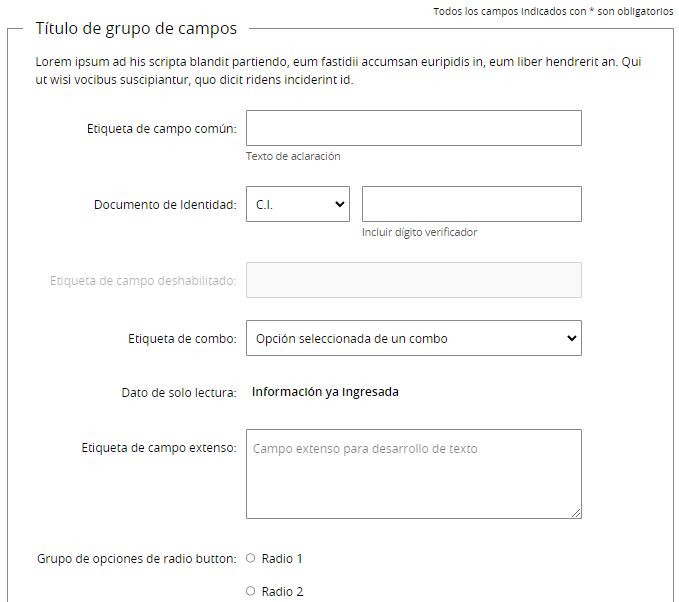Click the 'Etiqueta de campo extenso:' label
679x602 pixels.
[158, 448]
